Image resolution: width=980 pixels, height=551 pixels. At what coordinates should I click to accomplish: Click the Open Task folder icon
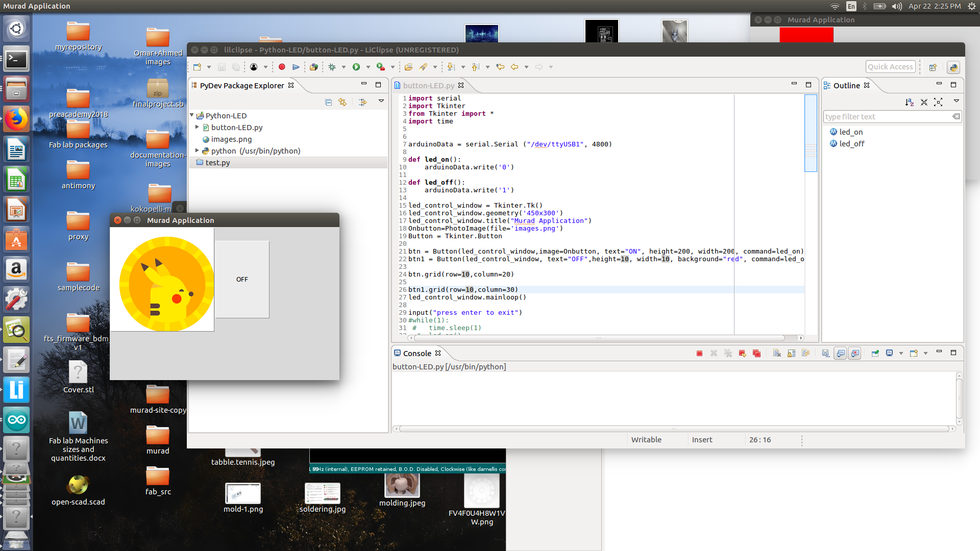click(x=408, y=67)
